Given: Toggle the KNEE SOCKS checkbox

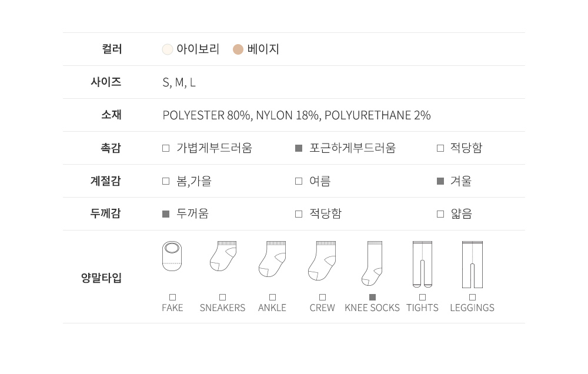Looking at the screenshot, I should pos(372,298).
